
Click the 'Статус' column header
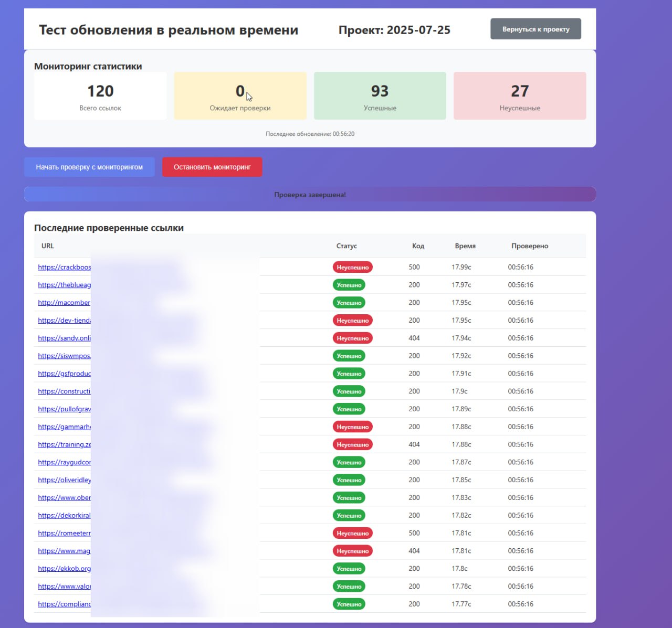[346, 246]
